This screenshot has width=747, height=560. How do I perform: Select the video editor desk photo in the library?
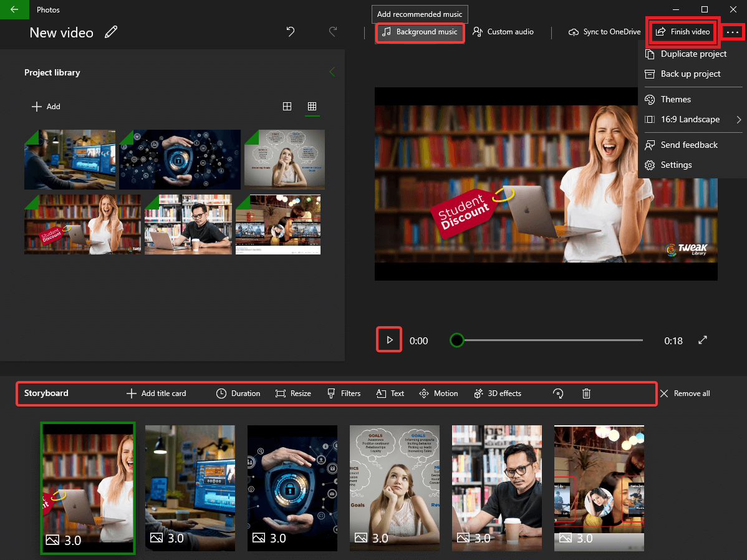tap(70, 160)
